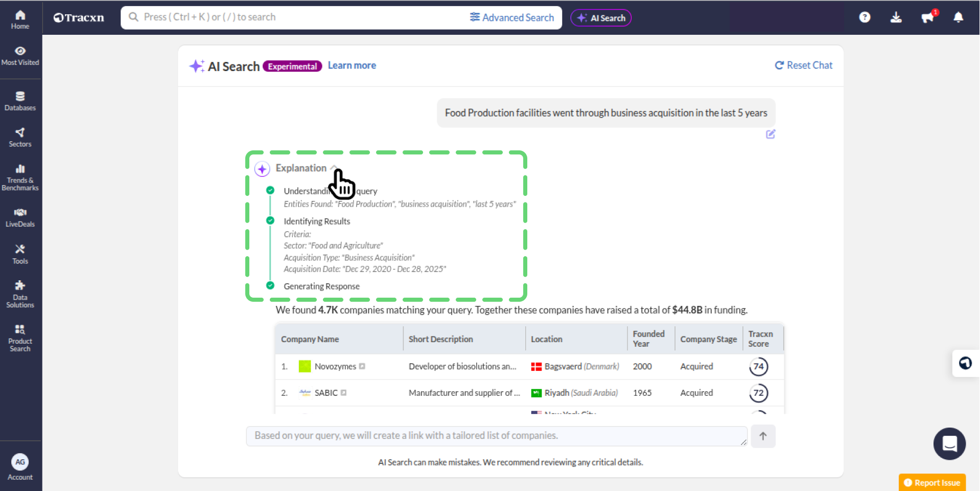The height and width of the screenshot is (491, 980).
Task: Click the AI Search button
Action: click(x=601, y=18)
